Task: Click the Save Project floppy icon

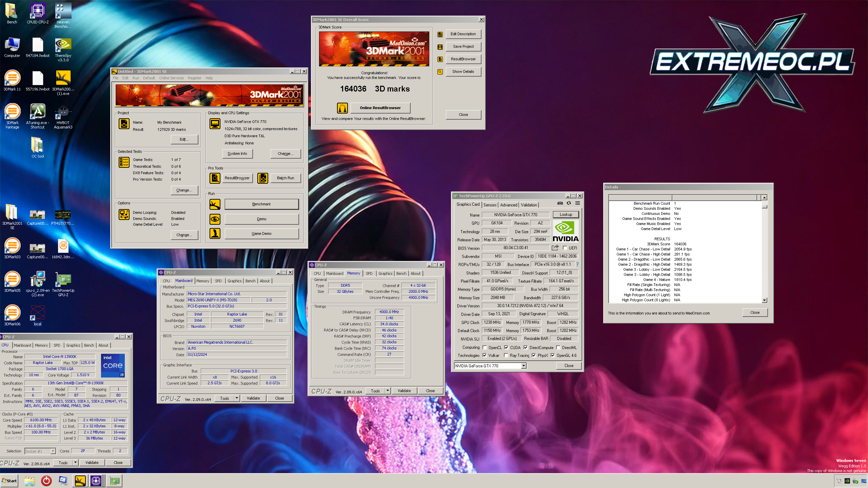Action: click(x=440, y=47)
